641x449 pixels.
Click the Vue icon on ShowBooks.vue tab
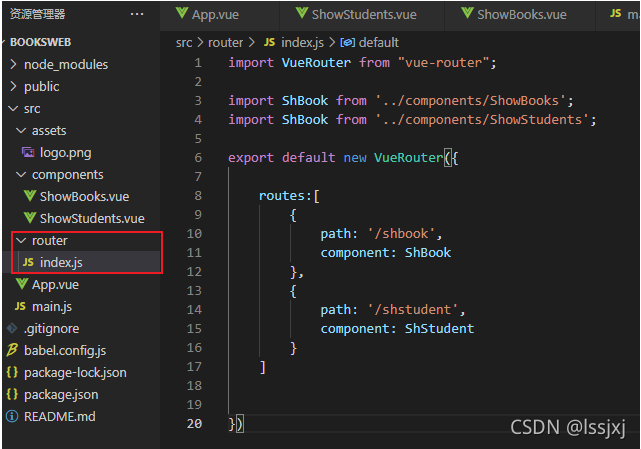pyautogui.click(x=467, y=13)
